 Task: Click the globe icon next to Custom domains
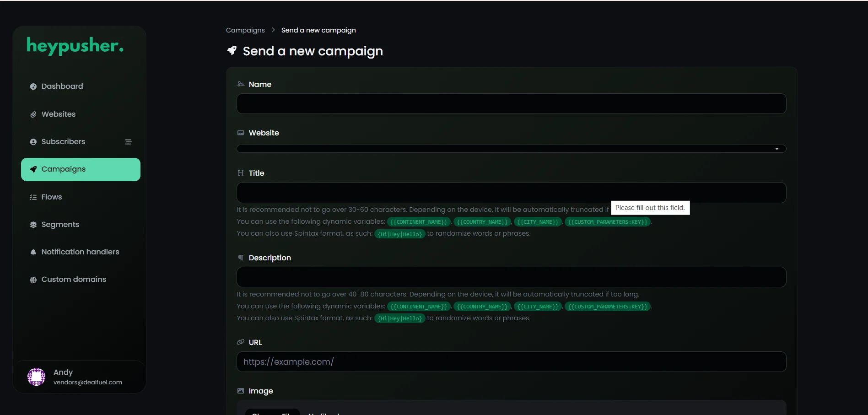click(33, 280)
